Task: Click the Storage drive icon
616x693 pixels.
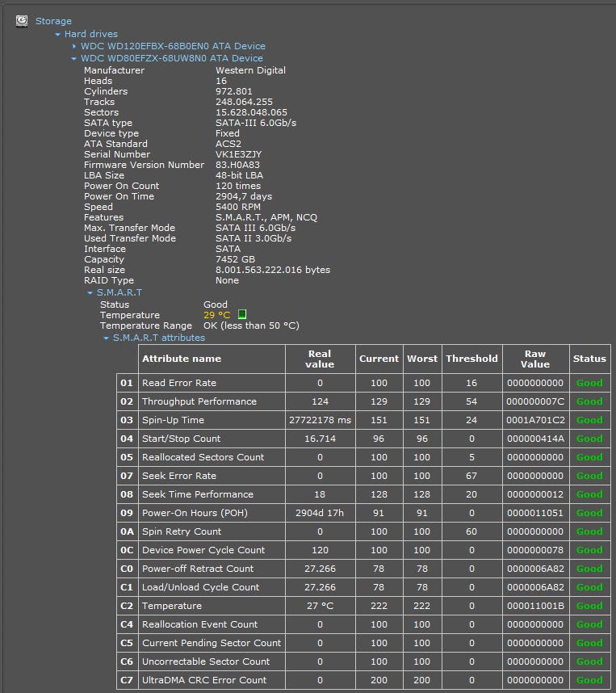Action: (22, 21)
